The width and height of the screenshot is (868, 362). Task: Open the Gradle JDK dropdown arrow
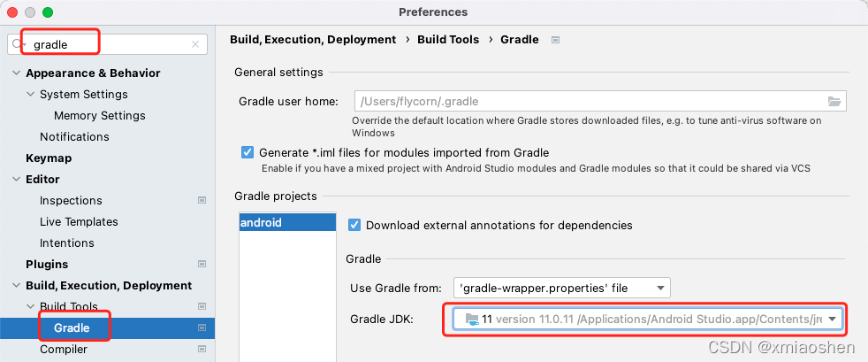[x=832, y=320]
